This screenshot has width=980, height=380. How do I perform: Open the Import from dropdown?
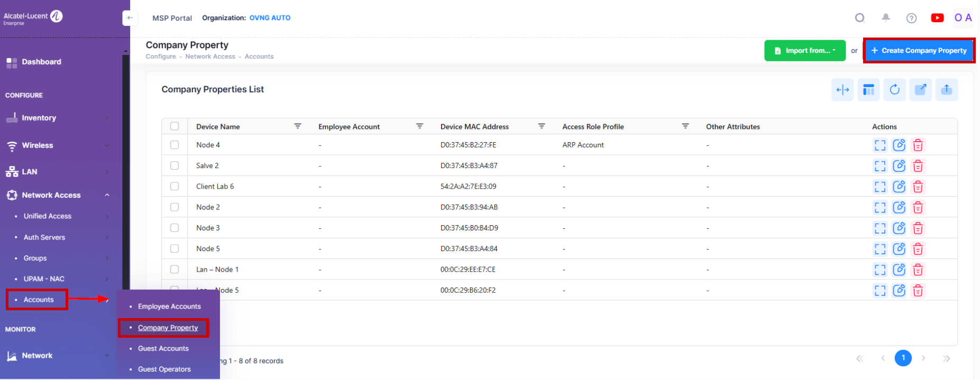804,51
